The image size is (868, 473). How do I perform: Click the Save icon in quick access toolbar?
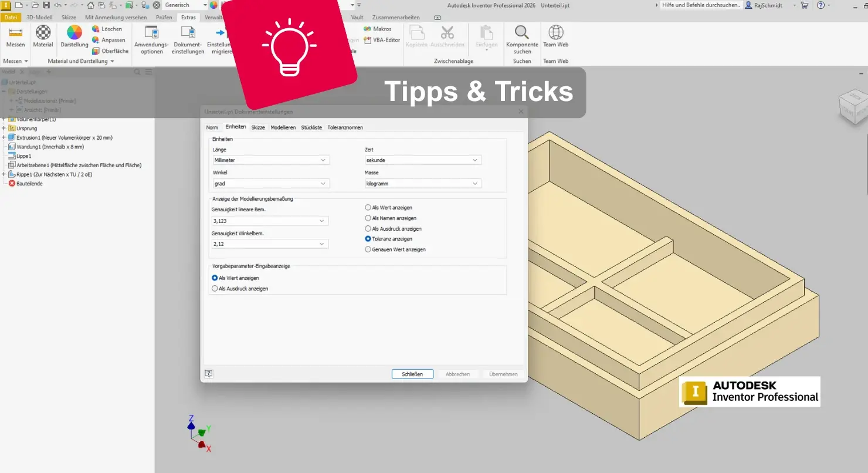point(46,5)
